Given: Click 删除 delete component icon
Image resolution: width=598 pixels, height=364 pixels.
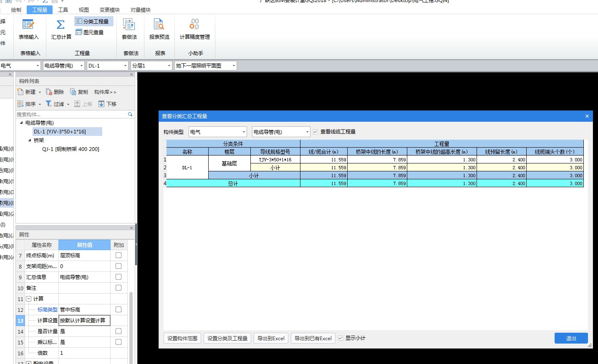Looking at the screenshot, I should 49,92.
